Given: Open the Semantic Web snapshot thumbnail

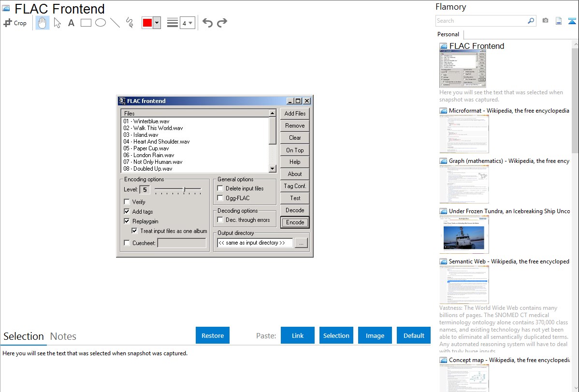Looking at the screenshot, I should [464, 285].
